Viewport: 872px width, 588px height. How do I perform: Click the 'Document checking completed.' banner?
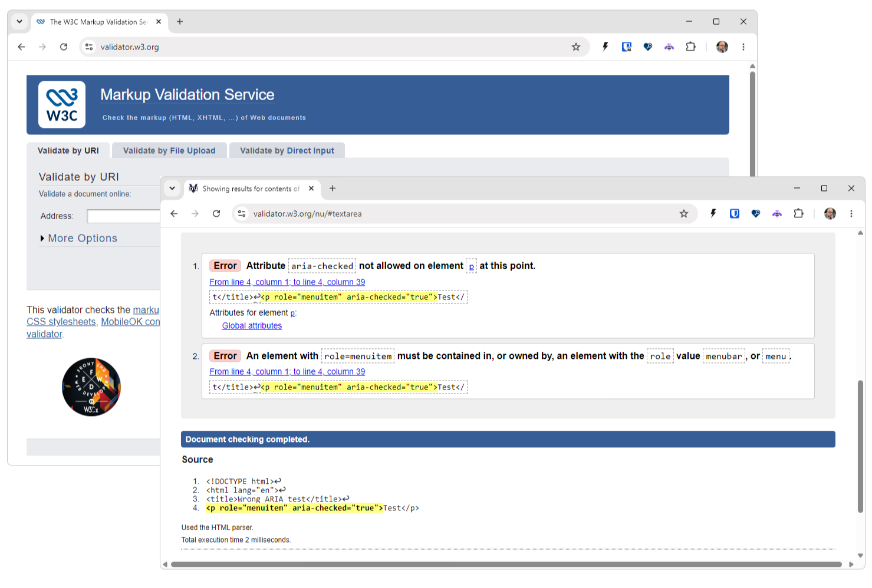pyautogui.click(x=508, y=440)
